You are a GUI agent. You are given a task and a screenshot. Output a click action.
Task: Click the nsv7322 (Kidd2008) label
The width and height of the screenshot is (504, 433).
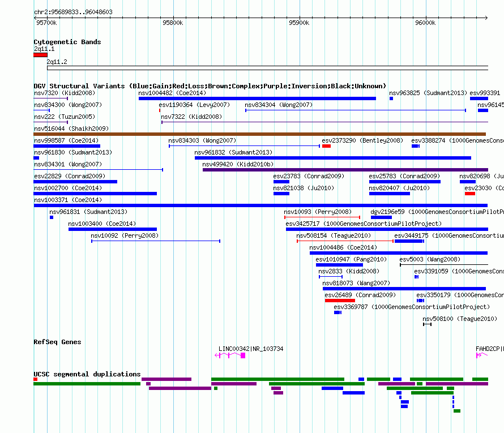click(x=191, y=117)
